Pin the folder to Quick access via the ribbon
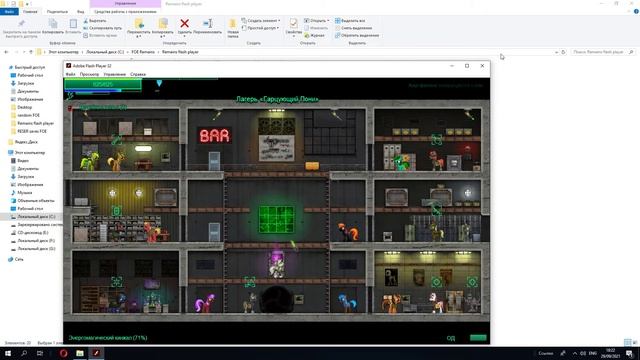640x360 pixels. point(21,29)
